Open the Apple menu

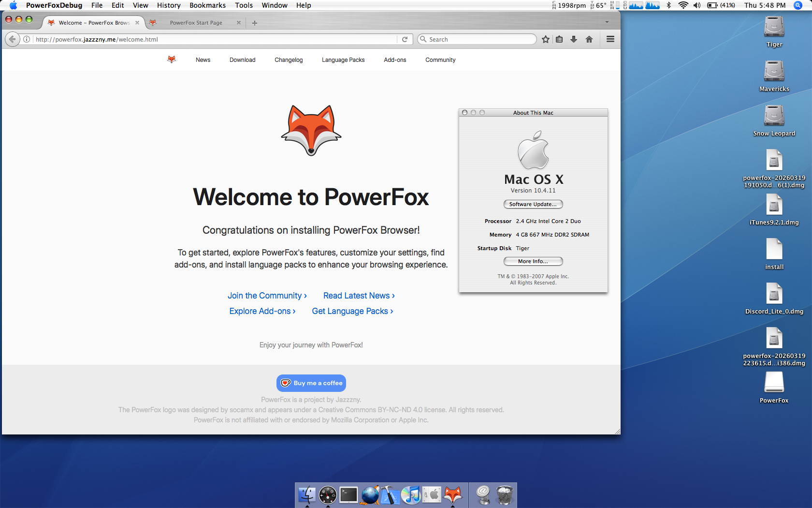click(x=13, y=5)
